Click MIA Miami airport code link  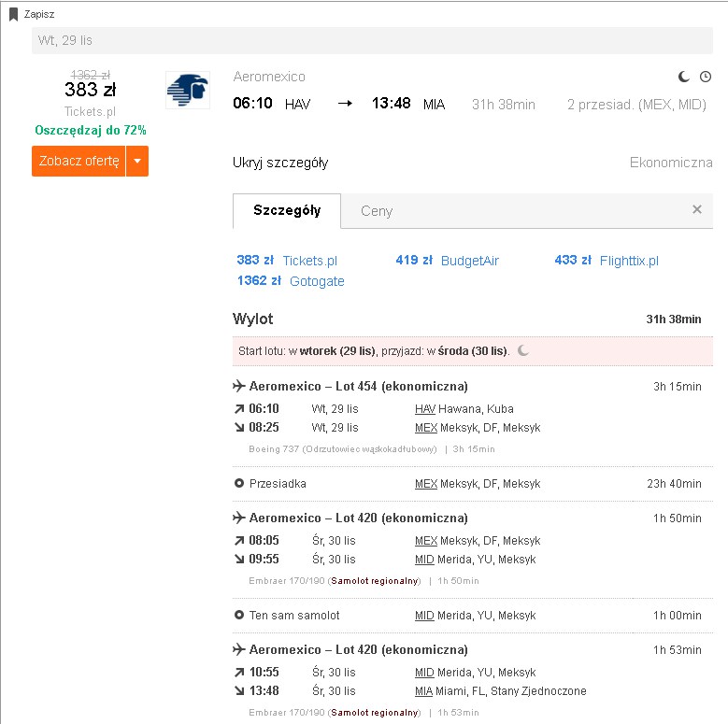pos(423,691)
